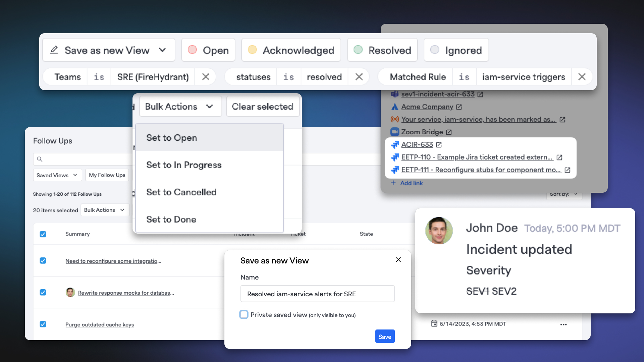Enable the Private saved view checkbox
The height and width of the screenshot is (362, 644).
(x=244, y=314)
